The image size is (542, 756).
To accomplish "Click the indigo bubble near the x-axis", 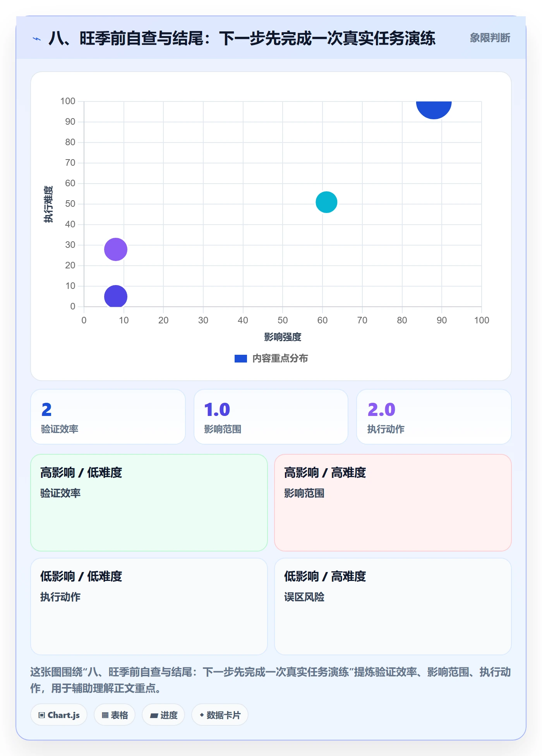I will click(116, 296).
